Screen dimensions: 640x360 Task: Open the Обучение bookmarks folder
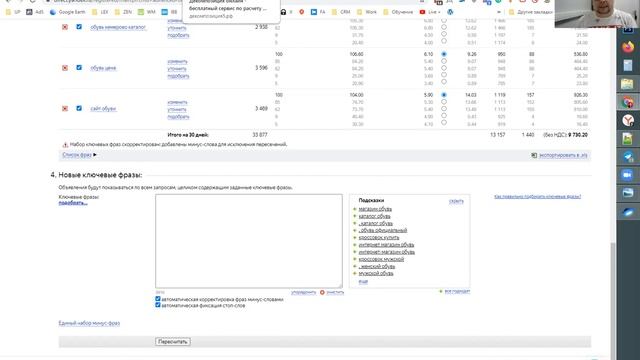point(398,12)
